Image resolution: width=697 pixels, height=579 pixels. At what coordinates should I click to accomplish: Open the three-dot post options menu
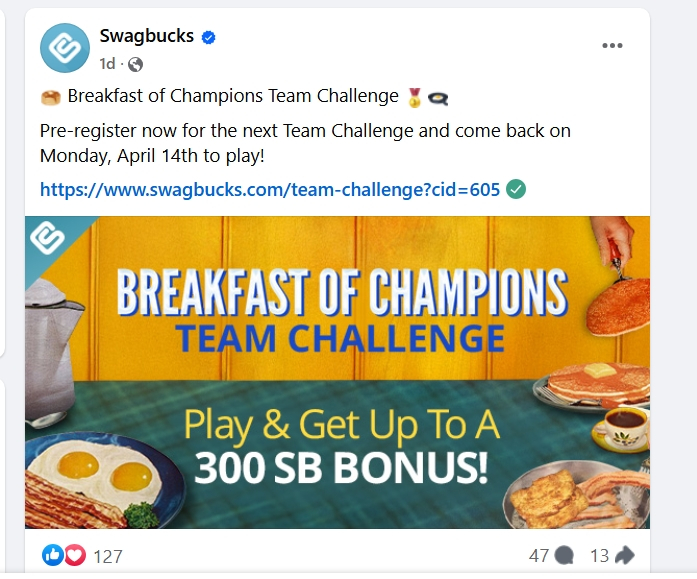612,45
